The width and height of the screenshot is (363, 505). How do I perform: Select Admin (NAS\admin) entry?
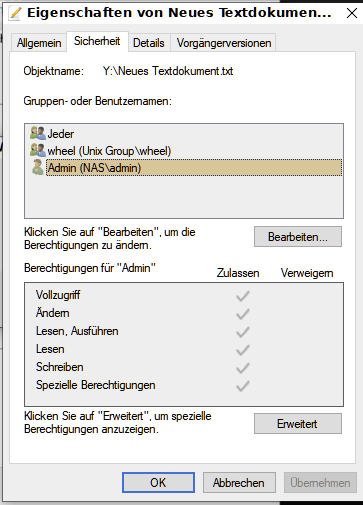tap(194, 168)
